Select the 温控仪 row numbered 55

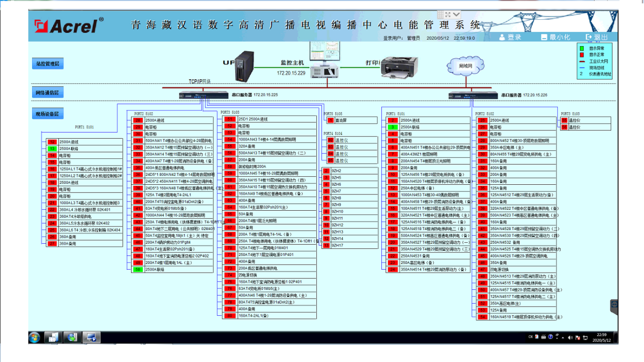click(586, 120)
